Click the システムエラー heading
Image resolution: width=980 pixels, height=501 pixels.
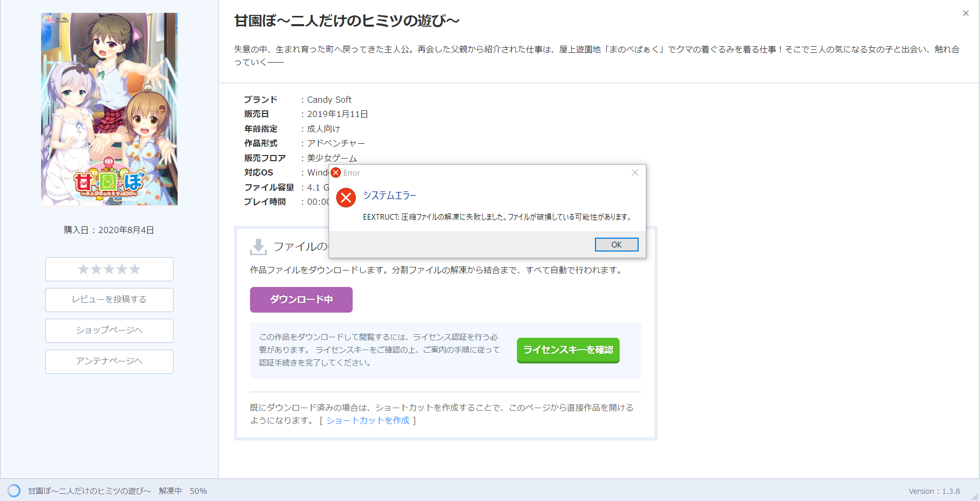(389, 196)
